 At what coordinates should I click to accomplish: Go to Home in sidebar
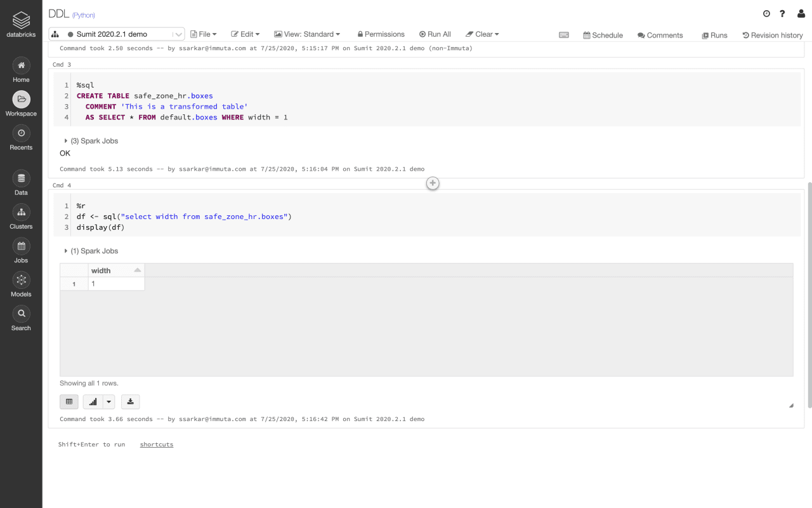tap(21, 70)
